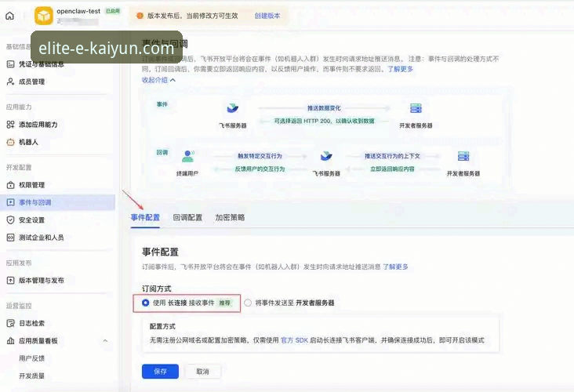Click 了解更多 link in header description
Screen dimensions: 574x392
[x=401, y=69]
